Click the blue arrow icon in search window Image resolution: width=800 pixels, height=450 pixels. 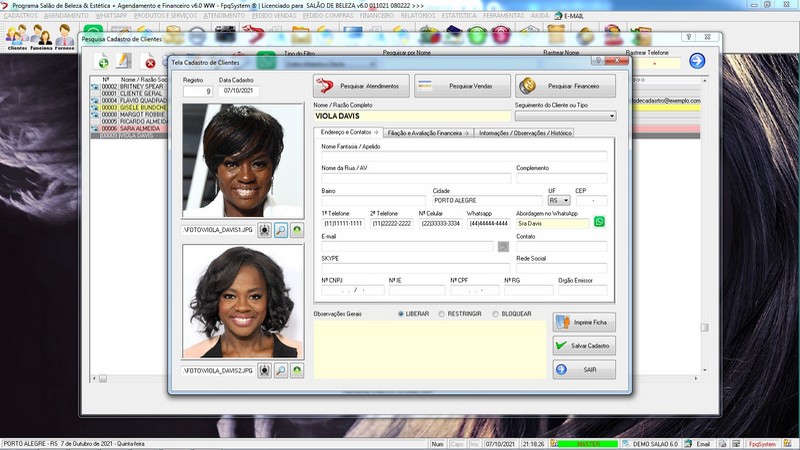(x=697, y=62)
